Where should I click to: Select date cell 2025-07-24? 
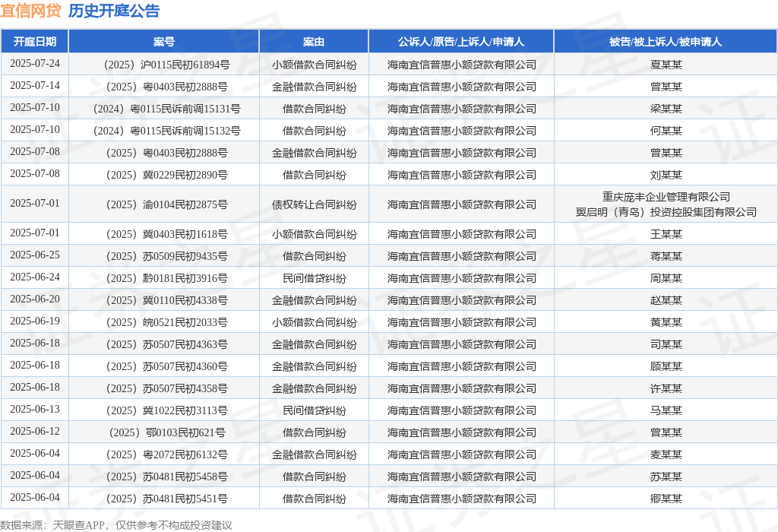[x=35, y=64]
